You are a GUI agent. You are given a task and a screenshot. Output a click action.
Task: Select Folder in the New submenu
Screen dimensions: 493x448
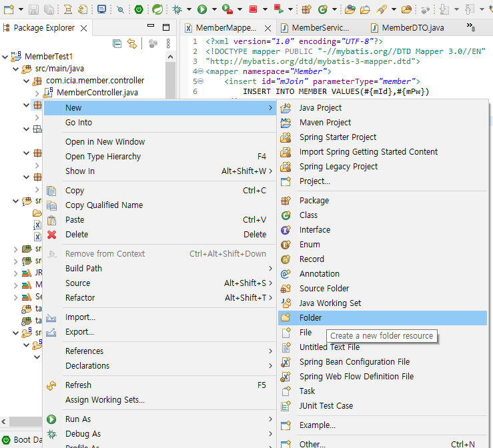(383, 317)
